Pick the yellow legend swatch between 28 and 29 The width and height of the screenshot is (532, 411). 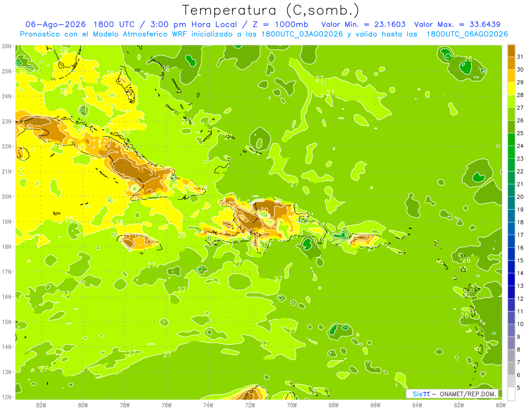pos(511,89)
